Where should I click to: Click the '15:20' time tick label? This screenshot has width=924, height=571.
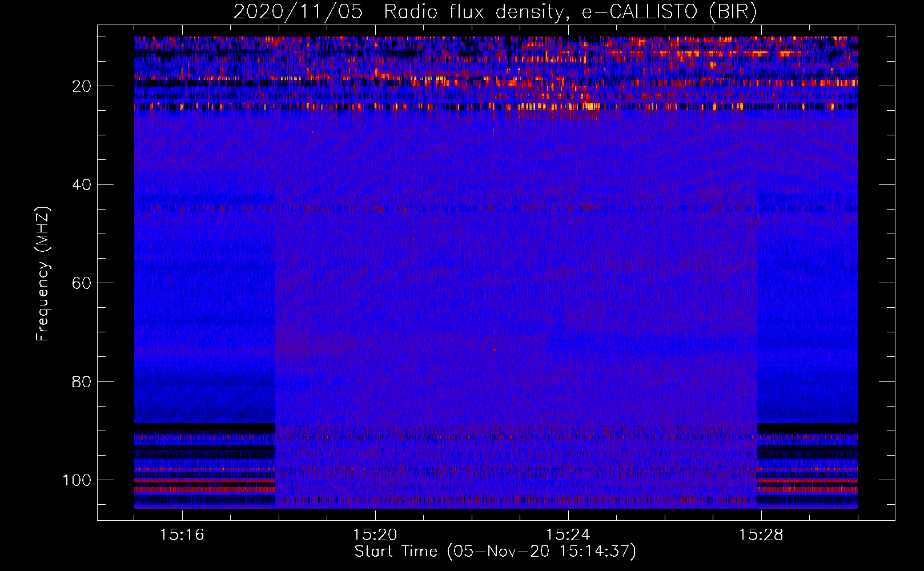click(x=375, y=535)
